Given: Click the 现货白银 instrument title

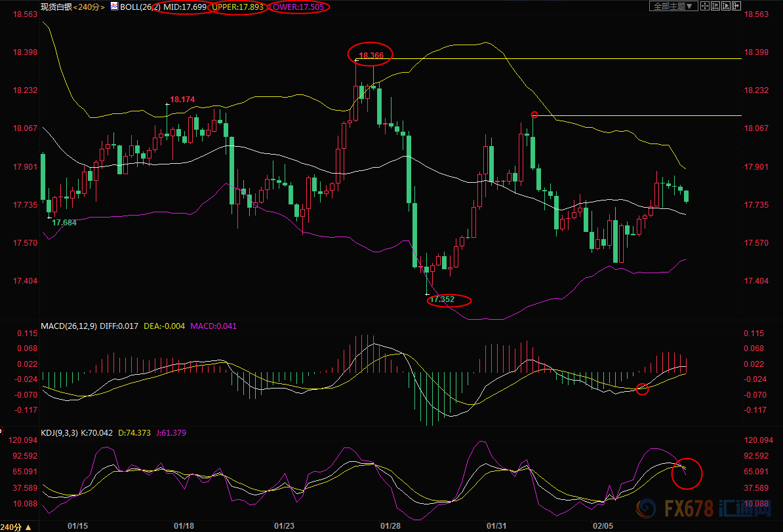Looking at the screenshot, I should [55, 7].
